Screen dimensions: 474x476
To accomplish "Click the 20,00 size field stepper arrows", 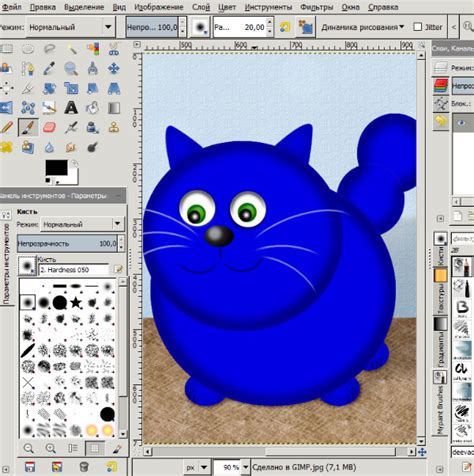I will (269, 27).
